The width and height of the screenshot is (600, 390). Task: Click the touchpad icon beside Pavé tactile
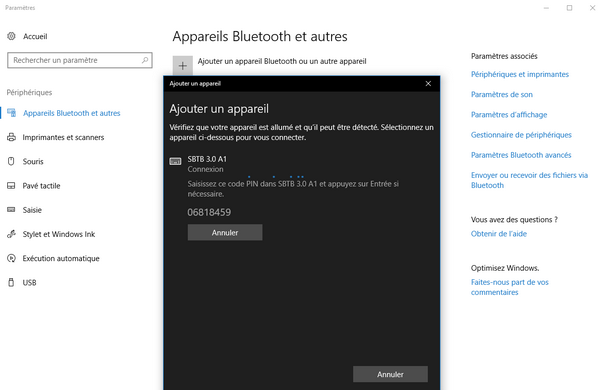click(x=11, y=186)
